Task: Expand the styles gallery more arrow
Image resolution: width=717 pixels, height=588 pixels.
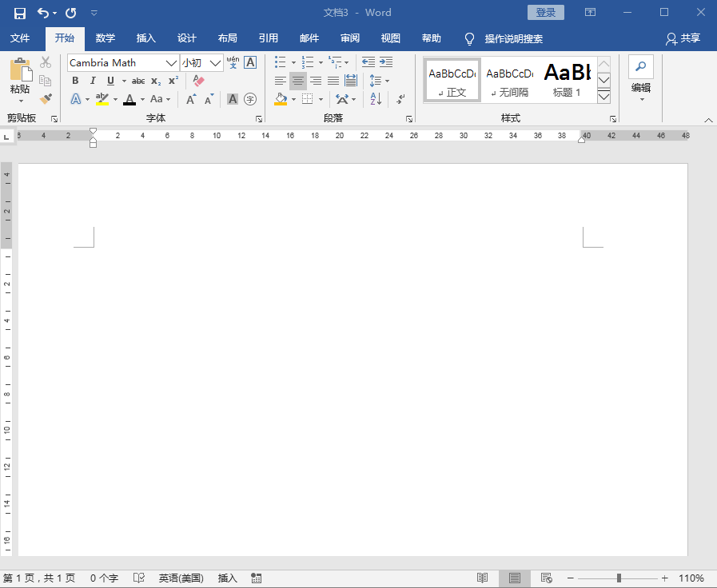Action: (604, 97)
